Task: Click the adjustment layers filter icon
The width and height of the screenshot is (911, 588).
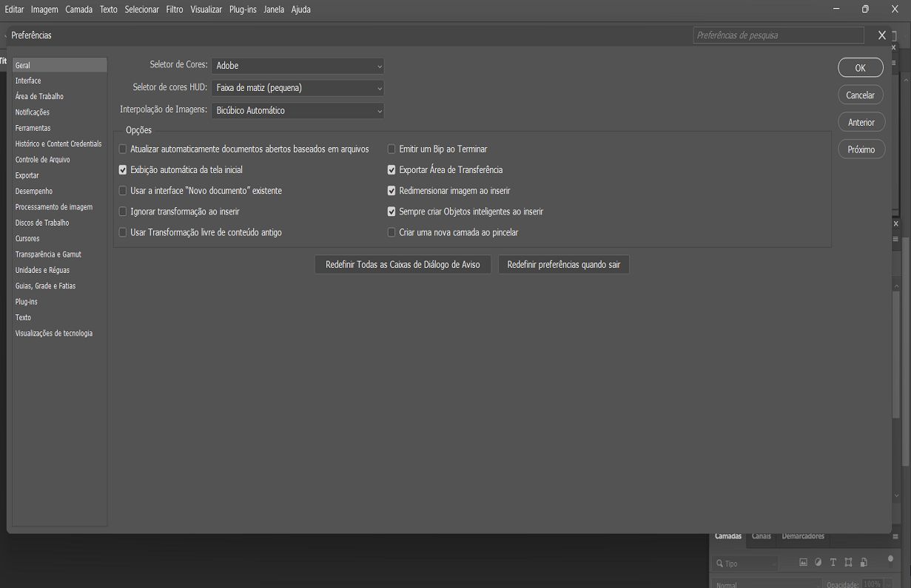Action: pos(818,562)
